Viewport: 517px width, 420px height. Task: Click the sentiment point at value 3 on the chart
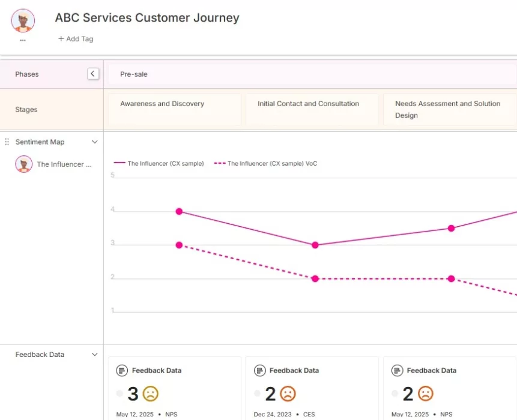pyautogui.click(x=315, y=245)
